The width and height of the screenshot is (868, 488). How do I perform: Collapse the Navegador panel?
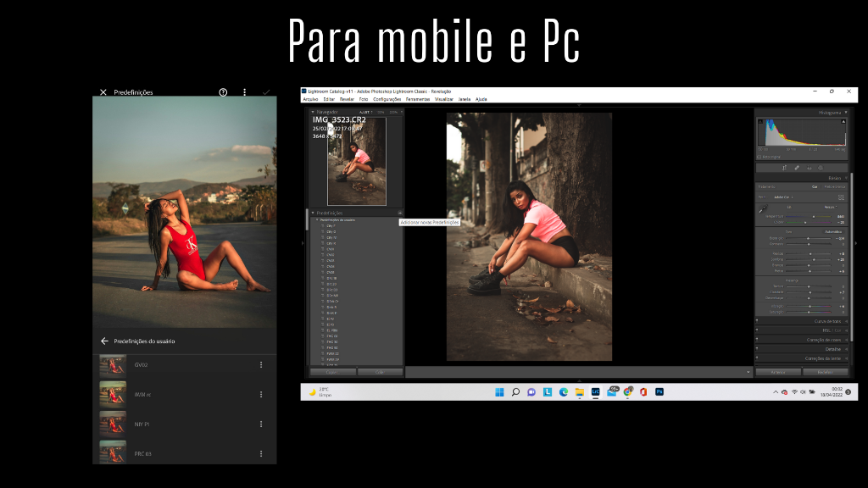point(312,112)
